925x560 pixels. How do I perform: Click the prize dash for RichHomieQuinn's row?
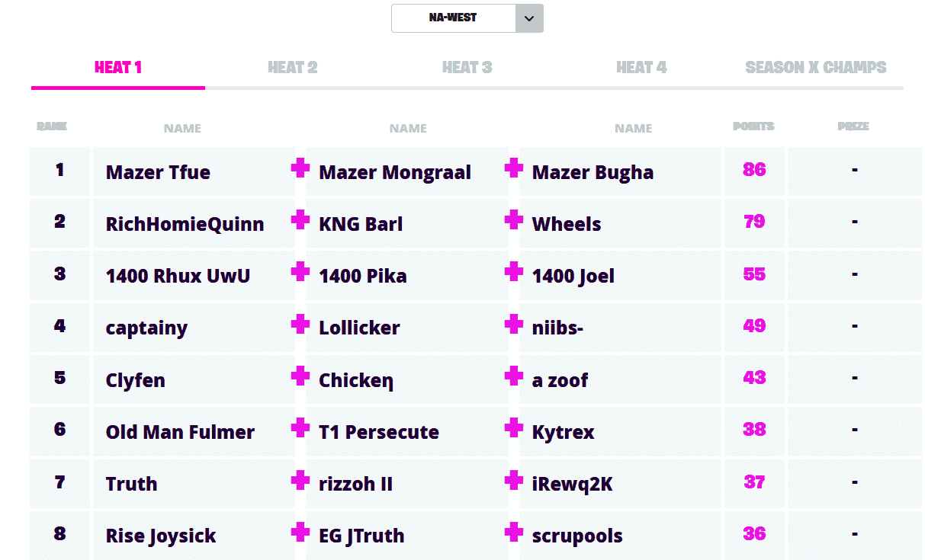tap(854, 222)
